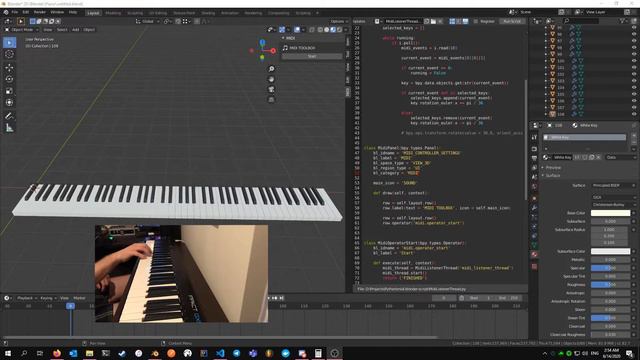Open the Global transform orientation dropdown
Image resolution: width=640 pixels, height=360 pixels.
click(x=148, y=21)
